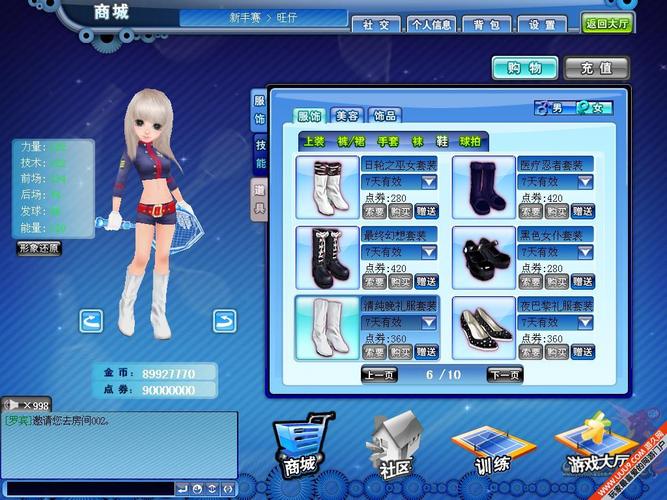The height and width of the screenshot is (500, 667).
Task: Select the 男 male gender filter
Action: pos(549,108)
